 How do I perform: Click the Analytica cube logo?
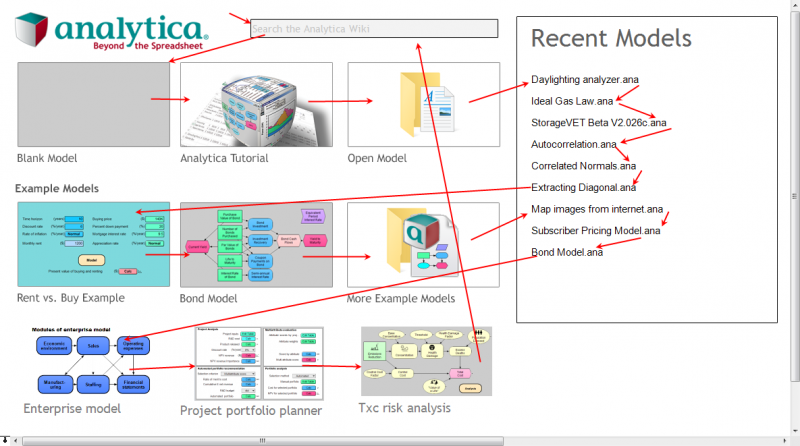pyautogui.click(x=31, y=30)
